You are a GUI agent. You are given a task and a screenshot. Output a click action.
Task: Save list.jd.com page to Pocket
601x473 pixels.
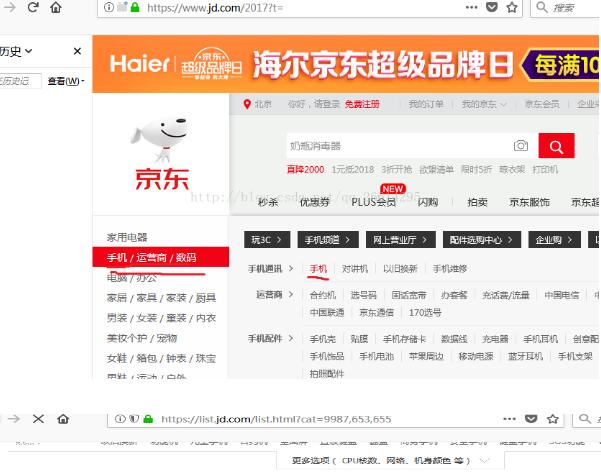(531, 419)
